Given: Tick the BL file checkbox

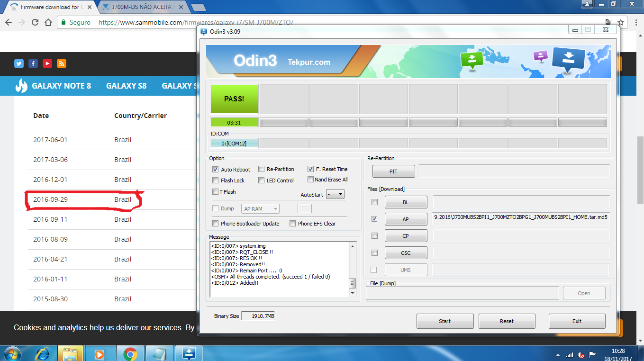Looking at the screenshot, I should point(374,202).
